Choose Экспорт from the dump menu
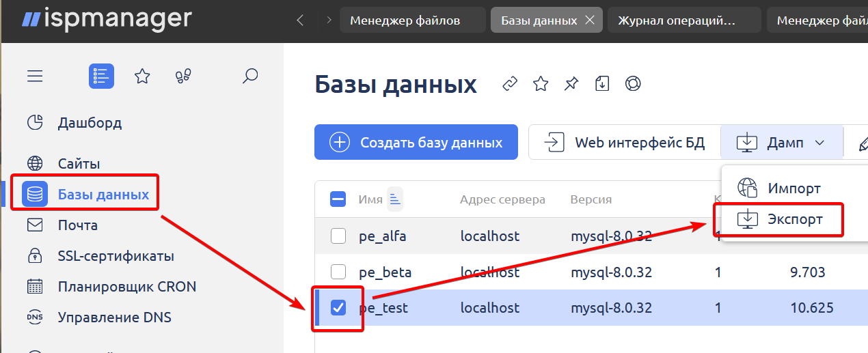The height and width of the screenshot is (353, 868). click(x=779, y=220)
